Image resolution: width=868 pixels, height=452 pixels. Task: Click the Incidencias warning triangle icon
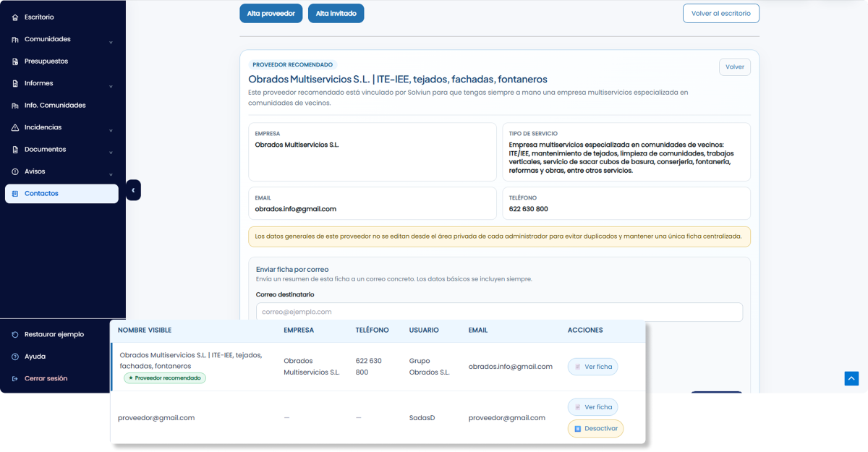click(15, 128)
